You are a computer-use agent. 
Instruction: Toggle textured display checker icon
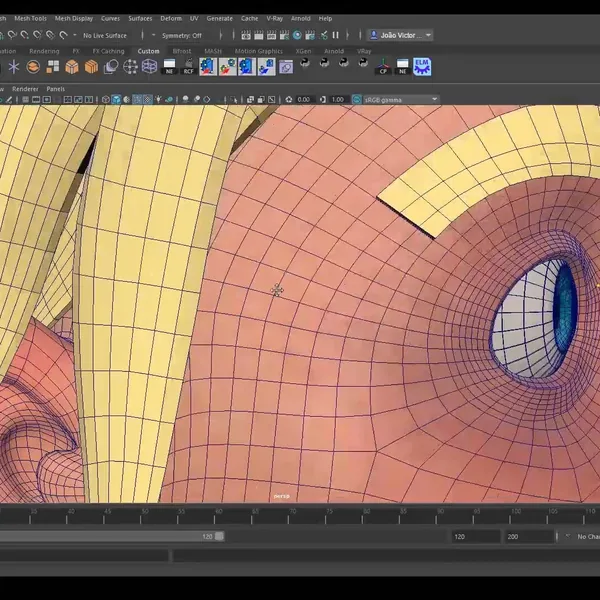[147, 99]
